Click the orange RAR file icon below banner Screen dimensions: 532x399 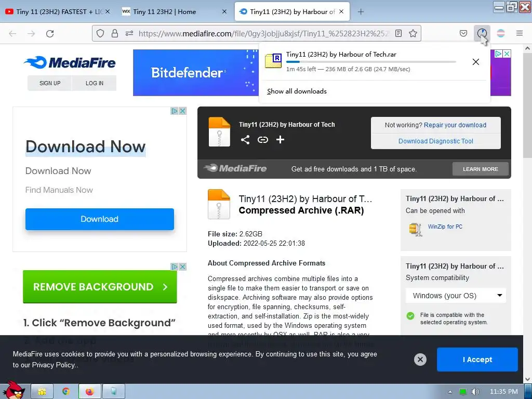219,204
